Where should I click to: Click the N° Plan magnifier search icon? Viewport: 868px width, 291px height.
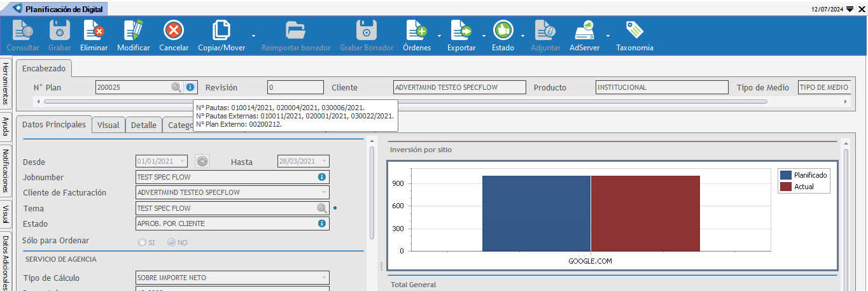tap(176, 87)
